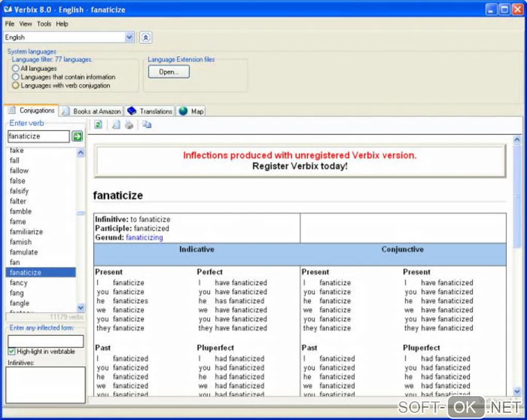Click the copy icon in toolbar

(147, 125)
